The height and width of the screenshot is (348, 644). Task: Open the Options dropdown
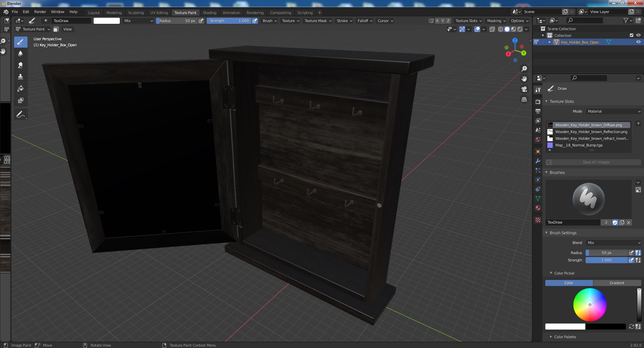click(519, 21)
